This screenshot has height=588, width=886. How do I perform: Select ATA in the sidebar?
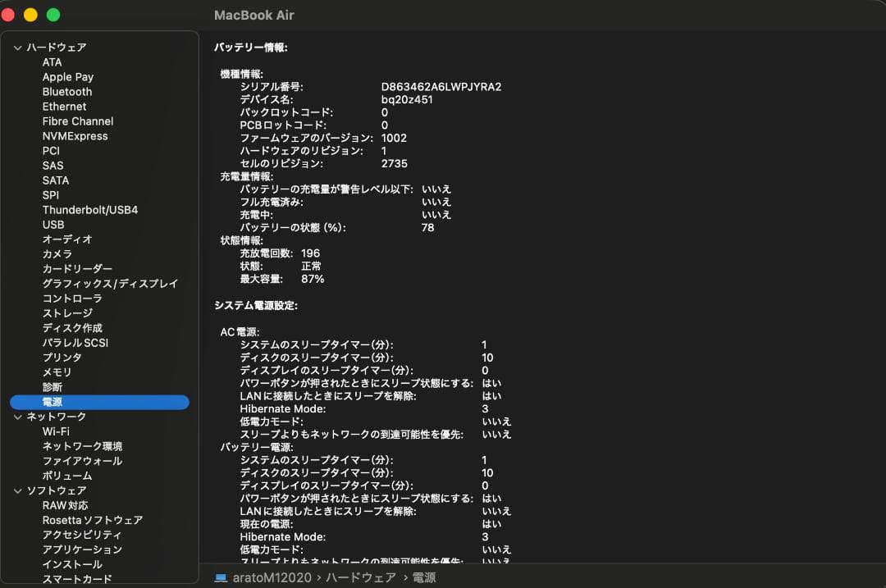(x=52, y=62)
